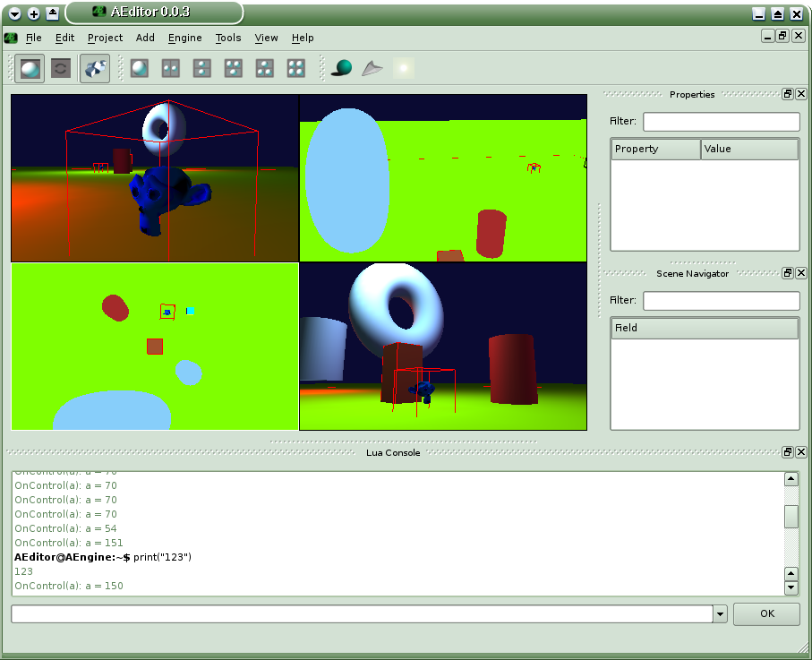Click the glowing light toolbar icon
812x660 pixels.
tap(403, 68)
